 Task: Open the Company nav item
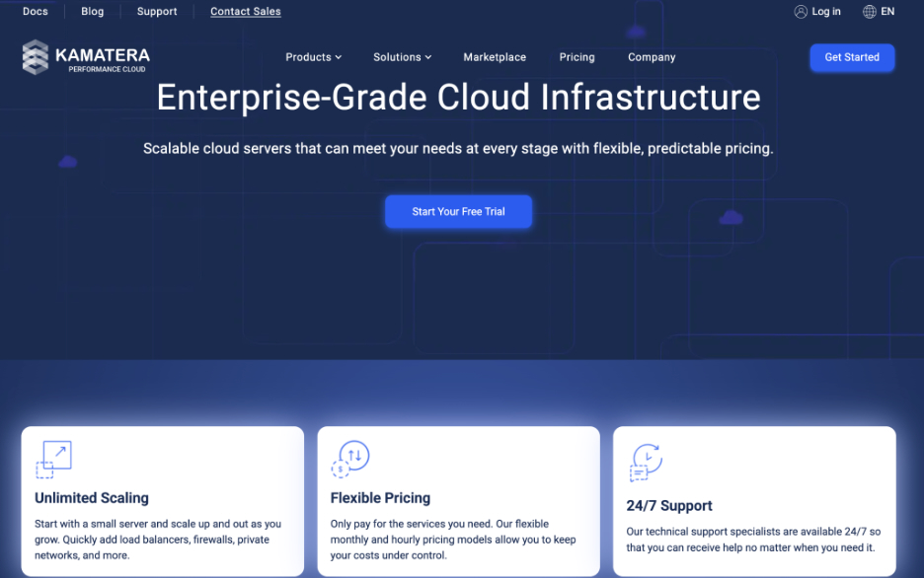tap(652, 57)
